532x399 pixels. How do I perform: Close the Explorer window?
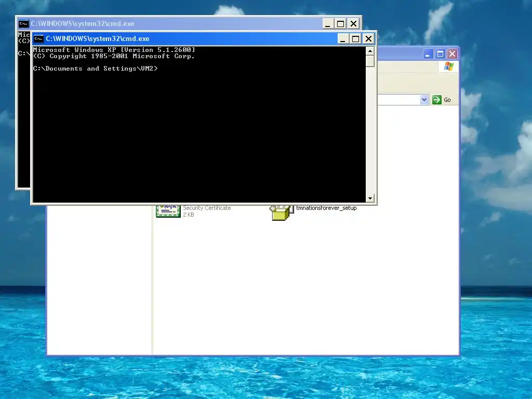pyautogui.click(x=452, y=54)
